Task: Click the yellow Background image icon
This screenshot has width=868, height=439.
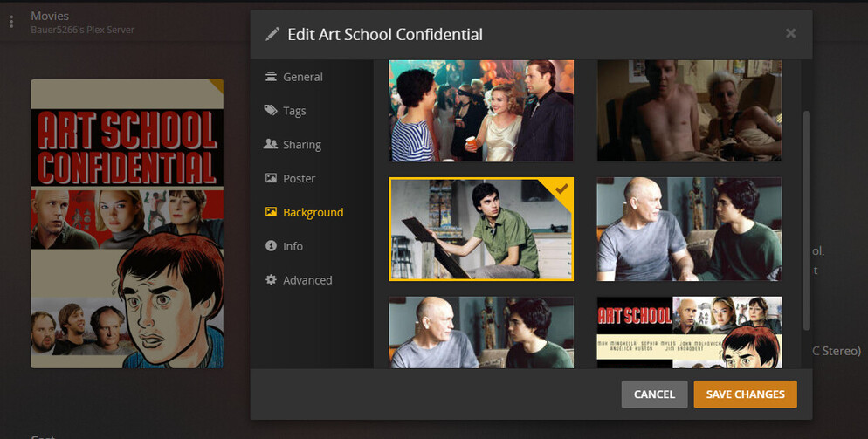Action: (x=271, y=211)
